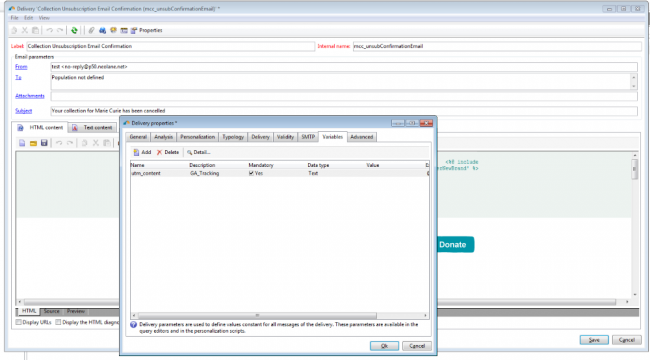The height and width of the screenshot is (360, 650).
Task: Click the copy icon in the HTML editor toolbar
Action: click(85, 143)
